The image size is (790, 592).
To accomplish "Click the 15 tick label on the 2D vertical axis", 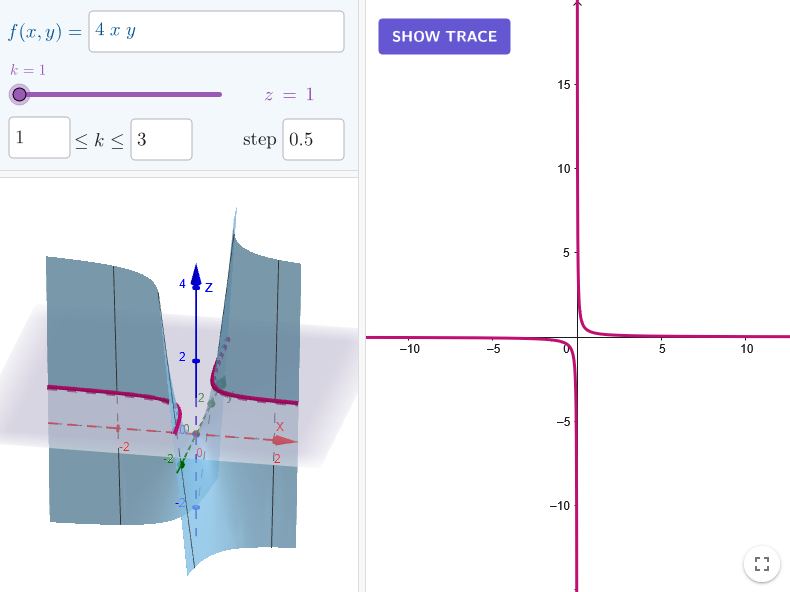I will (x=564, y=85).
